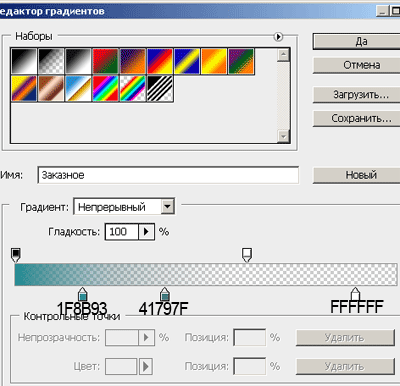Select the white opacity stop above gradient
The image size is (400, 386).
point(247,255)
